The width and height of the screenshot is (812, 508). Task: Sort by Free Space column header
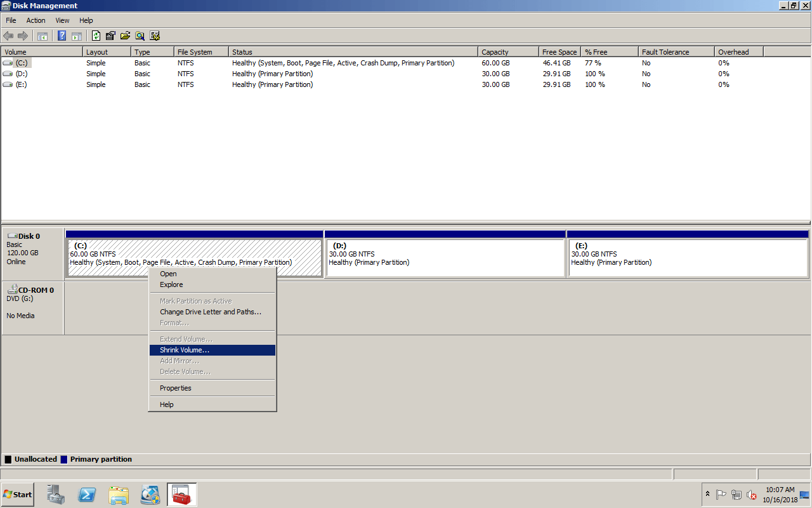559,52
